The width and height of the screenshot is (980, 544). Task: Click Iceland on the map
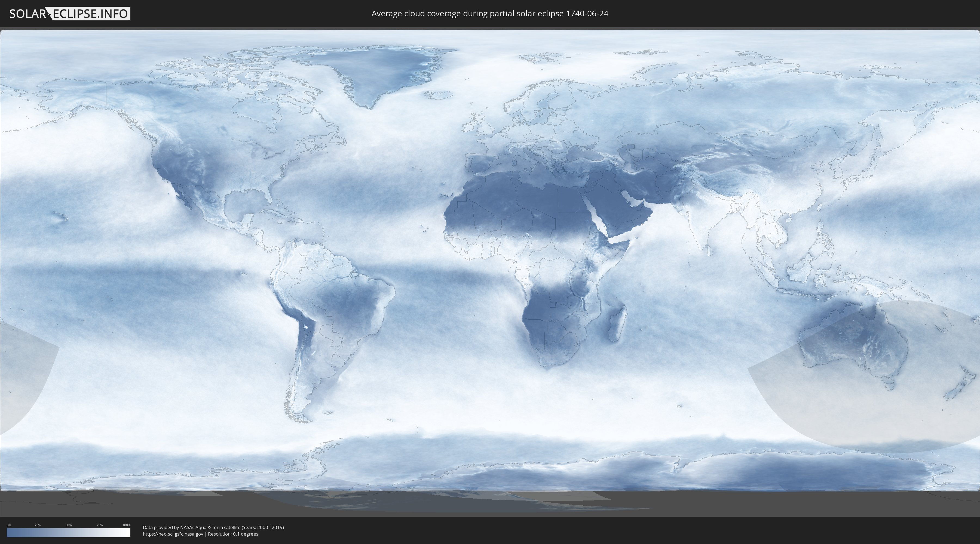click(438, 95)
